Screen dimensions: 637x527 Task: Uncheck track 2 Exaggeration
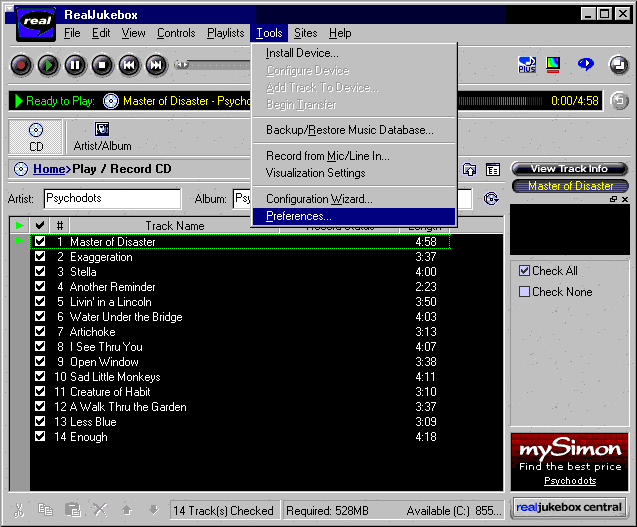click(x=40, y=256)
